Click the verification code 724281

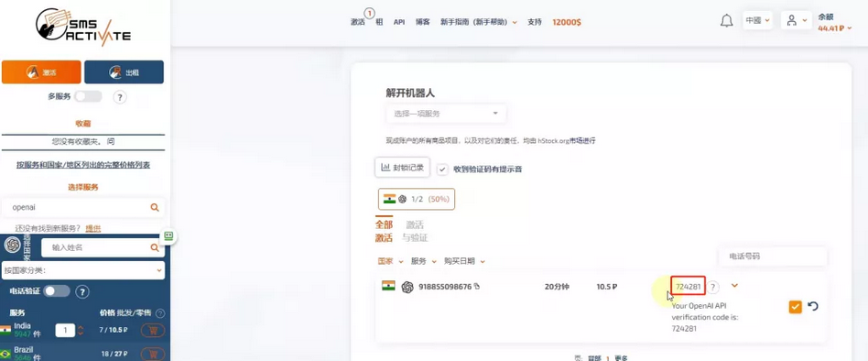point(689,287)
